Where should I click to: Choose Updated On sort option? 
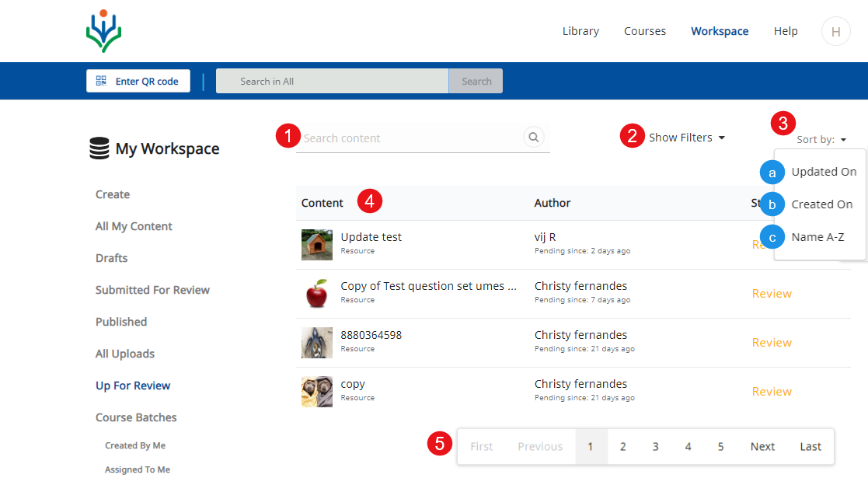tap(824, 172)
